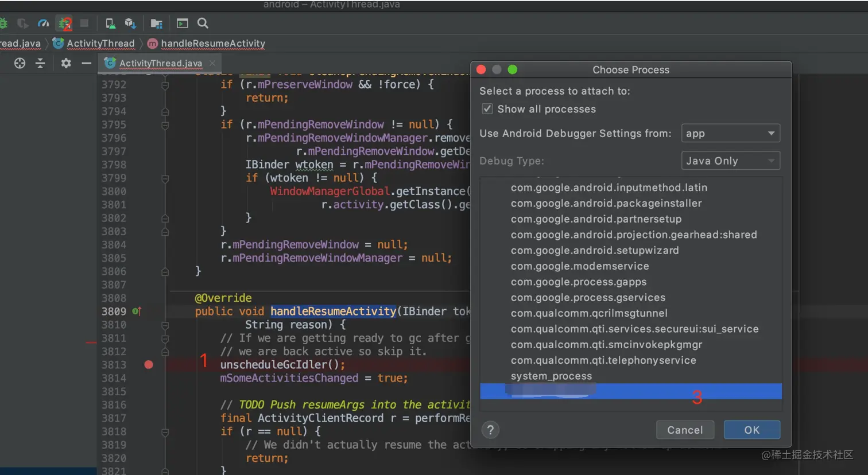
Task: Click the Run with Coverage icon
Action: click(23, 24)
